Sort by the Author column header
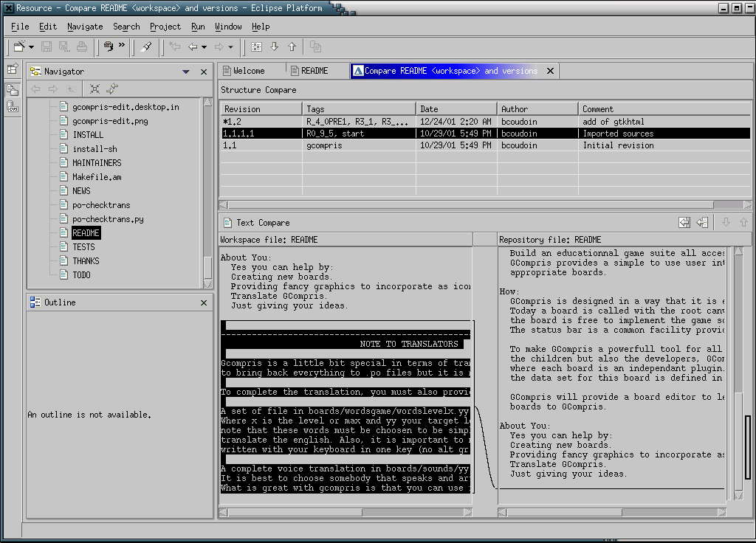 (537, 109)
